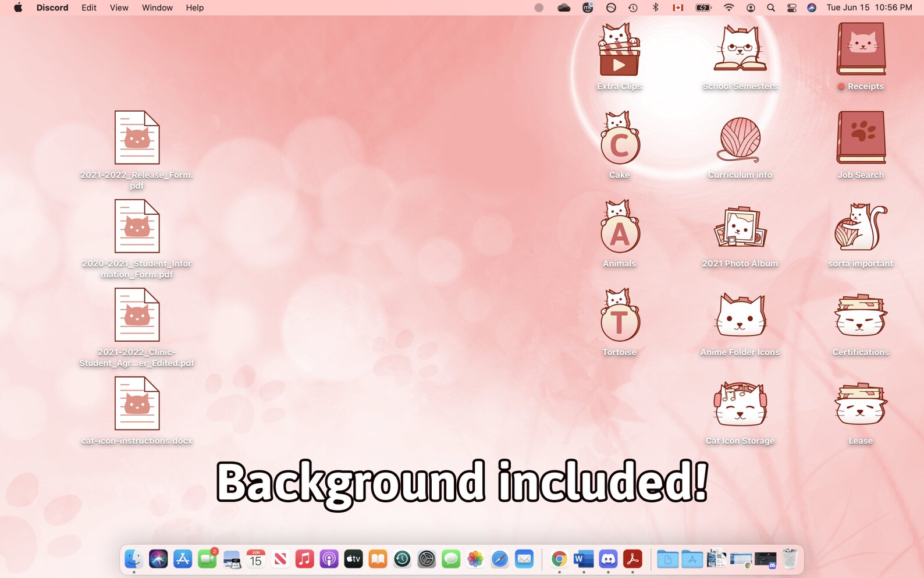Open the Apple menu
This screenshot has width=924, height=578.
pyautogui.click(x=18, y=8)
